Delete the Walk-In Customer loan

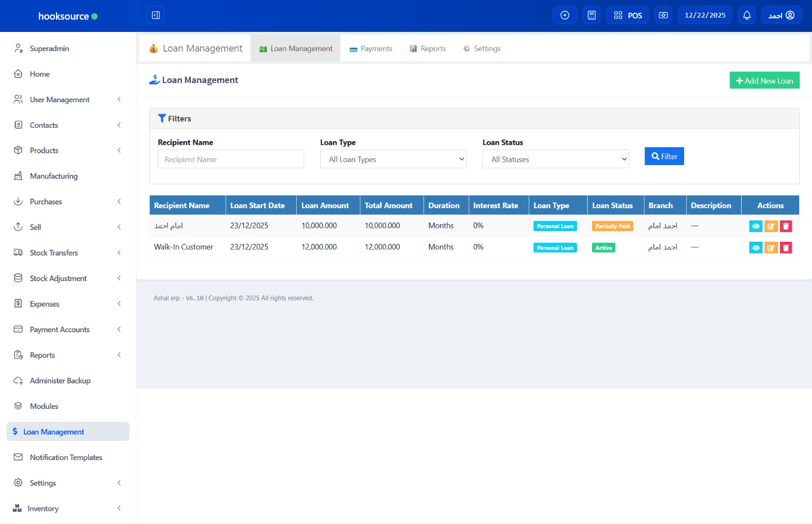coord(786,248)
